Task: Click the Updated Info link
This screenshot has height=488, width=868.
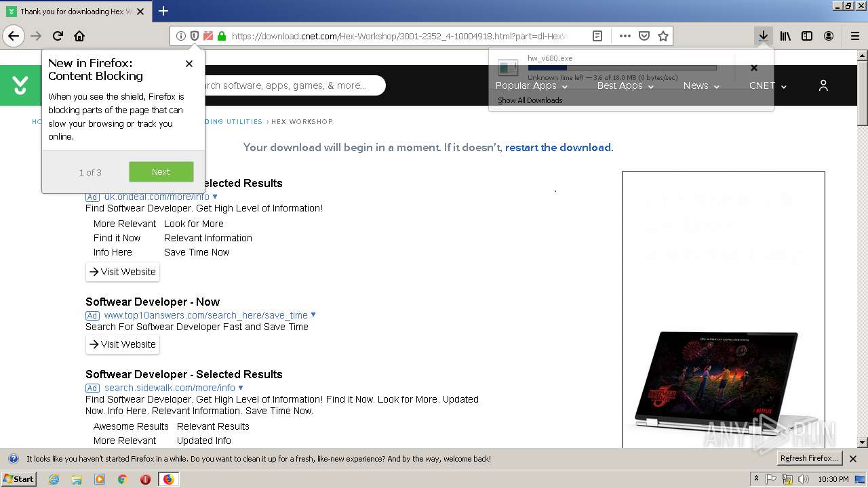Action: 204,441
